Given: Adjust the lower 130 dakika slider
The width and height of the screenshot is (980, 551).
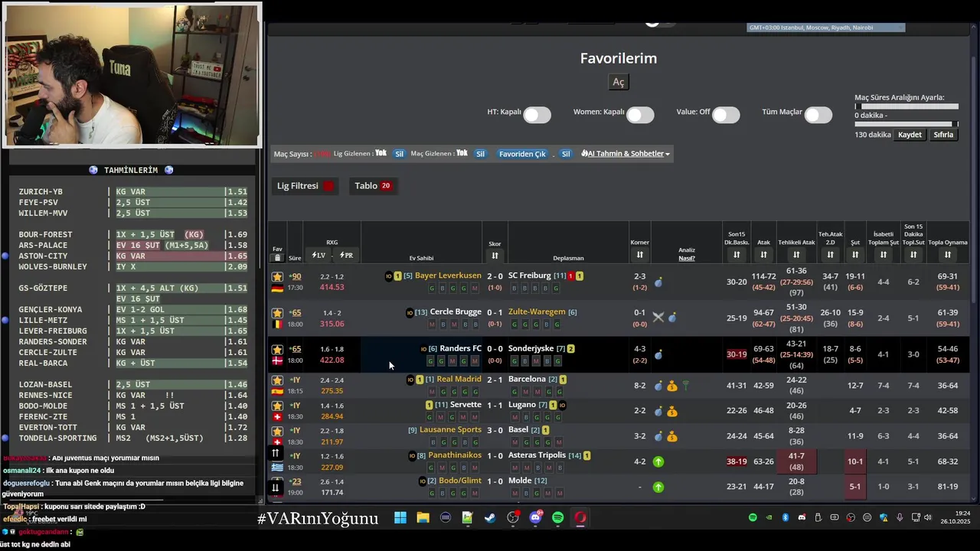Looking at the screenshot, I should 906,124.
